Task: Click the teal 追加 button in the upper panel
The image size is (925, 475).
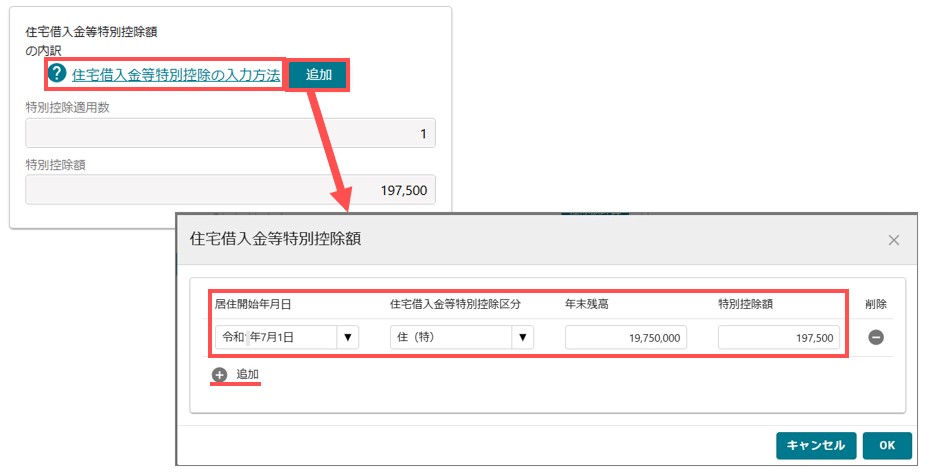Action: click(319, 75)
